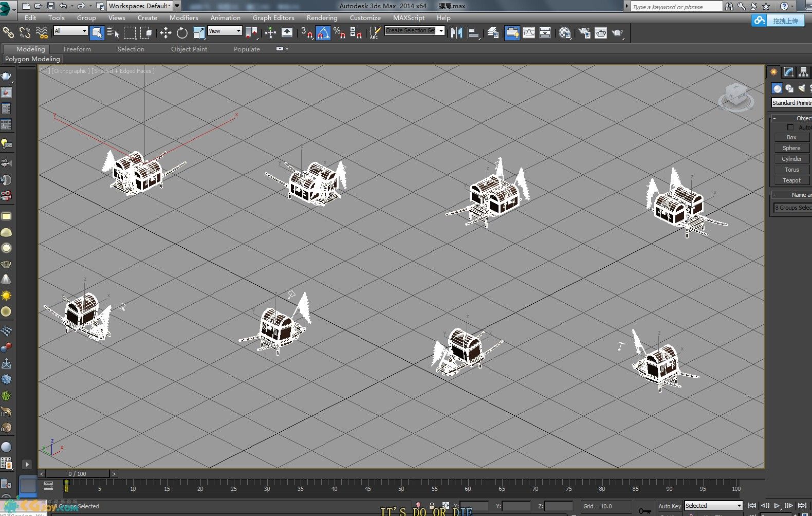Open the Edit menu
Screen dimensions: 812x516
coord(30,17)
